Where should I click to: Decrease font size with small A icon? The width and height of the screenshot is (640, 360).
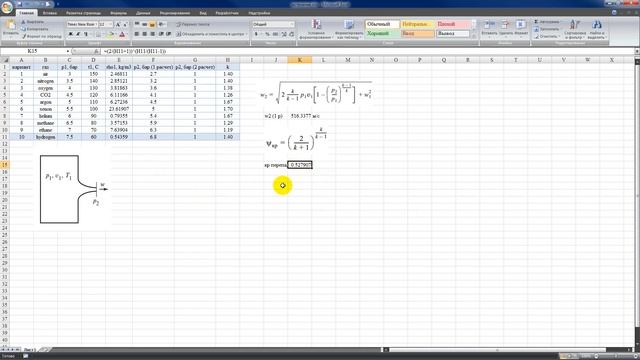(125, 24)
